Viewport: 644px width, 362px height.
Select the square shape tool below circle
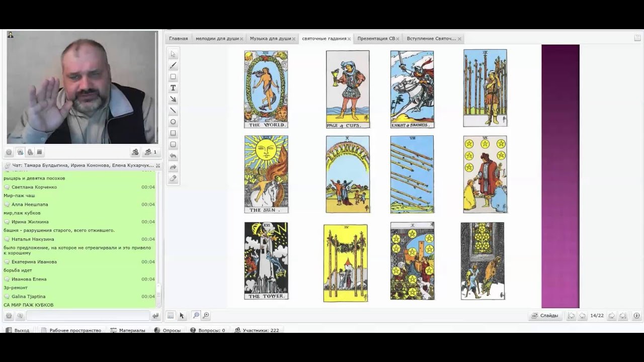tap(173, 133)
